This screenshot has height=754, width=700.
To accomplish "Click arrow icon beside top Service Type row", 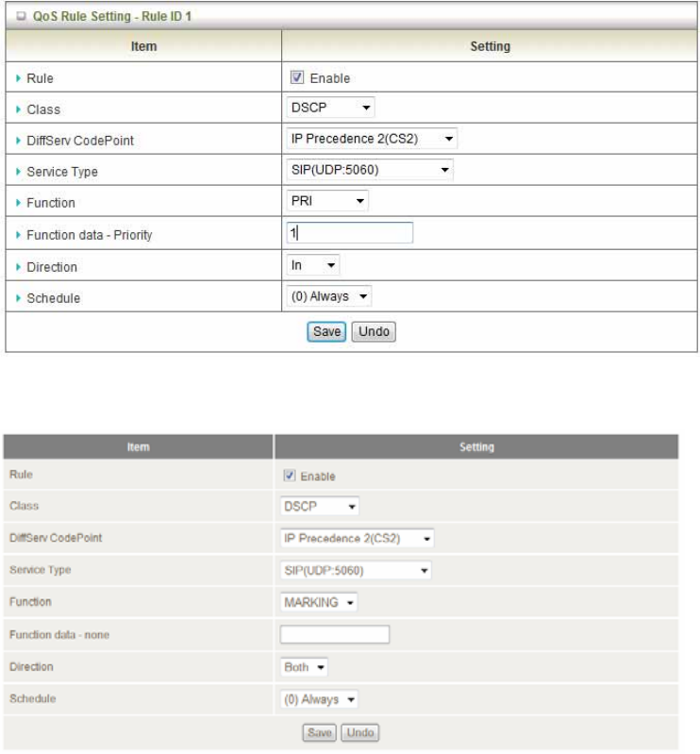I will click(19, 172).
